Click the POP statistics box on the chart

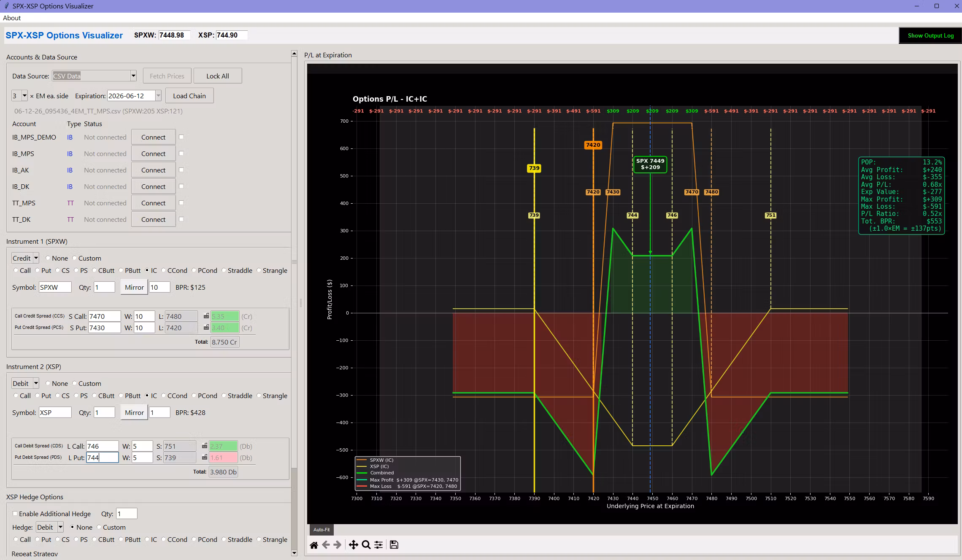pos(901,195)
